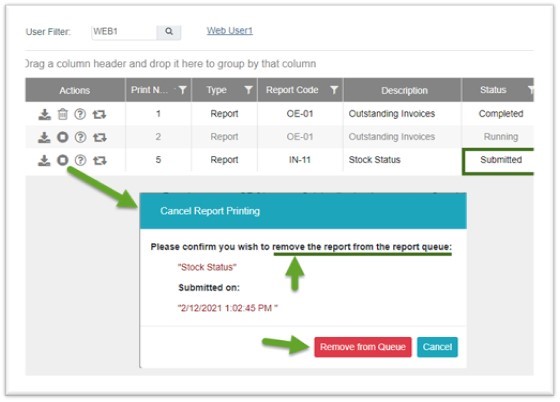Rerun report icon in print number 1 row
Image resolution: width=560 pixels, height=402 pixels.
[99, 114]
